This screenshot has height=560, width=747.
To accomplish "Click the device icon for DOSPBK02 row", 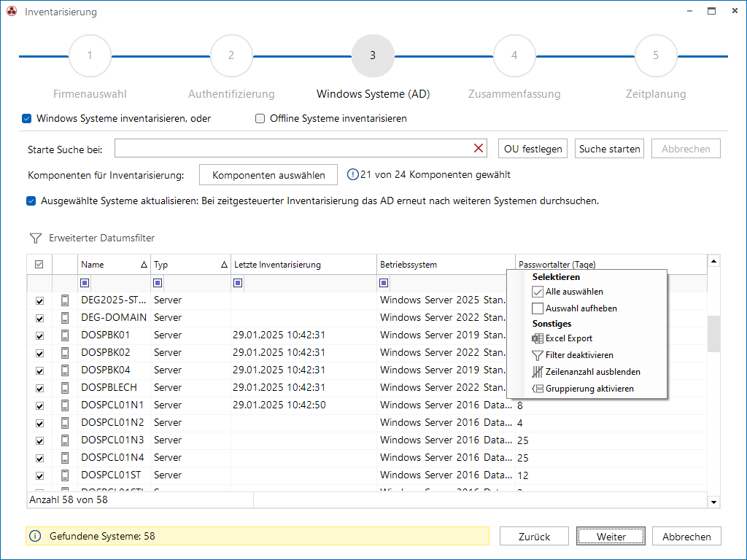I will 65,353.
